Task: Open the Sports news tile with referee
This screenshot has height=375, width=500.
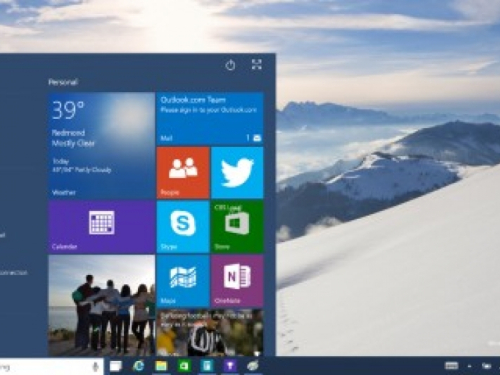Action: (210, 332)
